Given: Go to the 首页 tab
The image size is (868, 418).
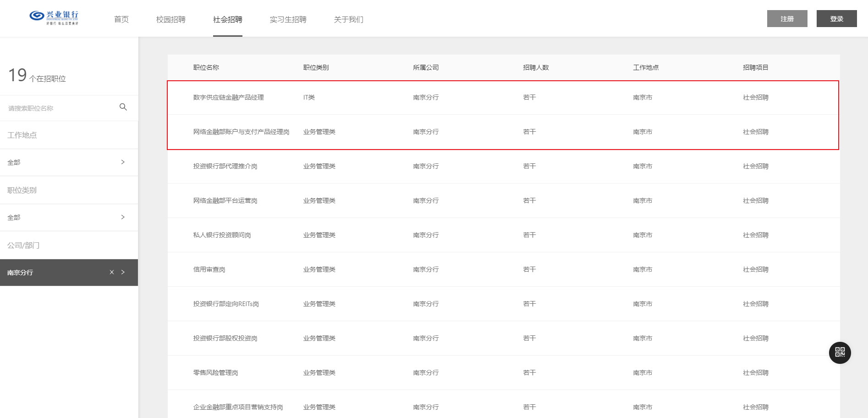Looking at the screenshot, I should tap(121, 19).
